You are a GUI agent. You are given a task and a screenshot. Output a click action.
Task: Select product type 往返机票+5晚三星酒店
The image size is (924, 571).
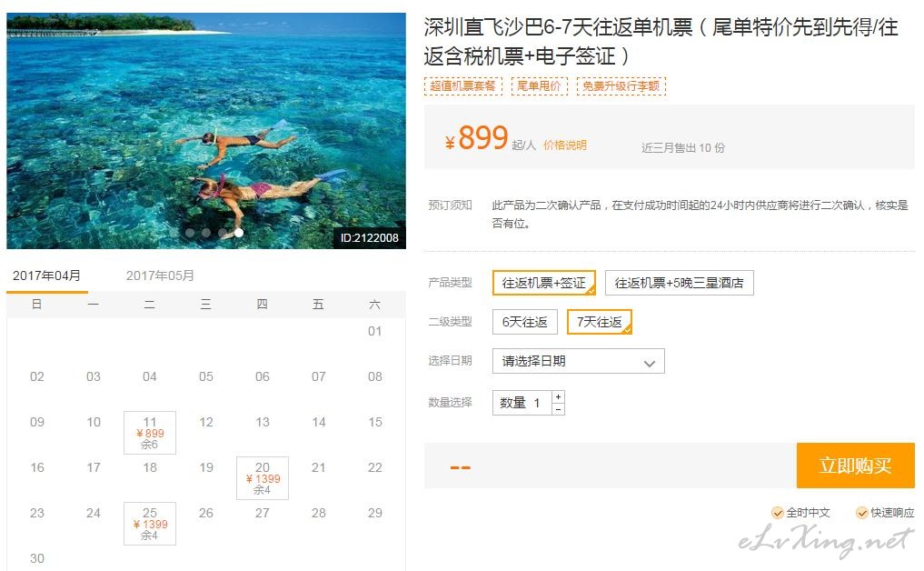tap(679, 283)
